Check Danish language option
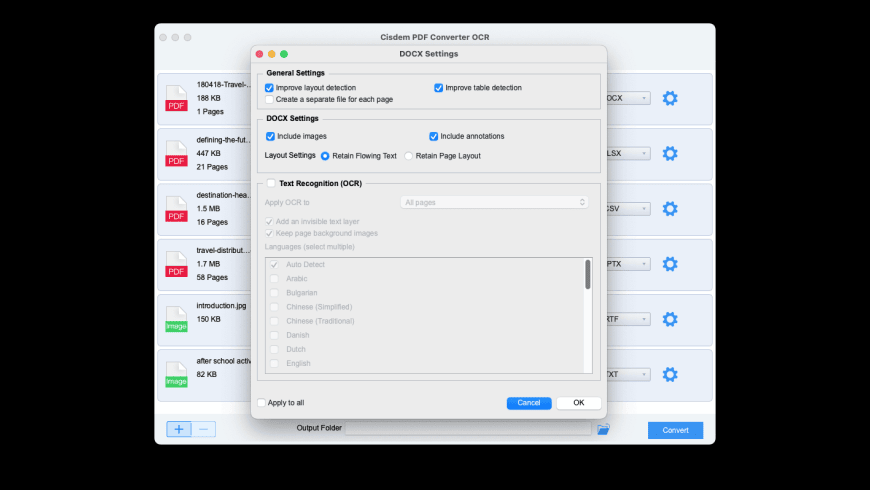870x490 pixels. (274, 335)
